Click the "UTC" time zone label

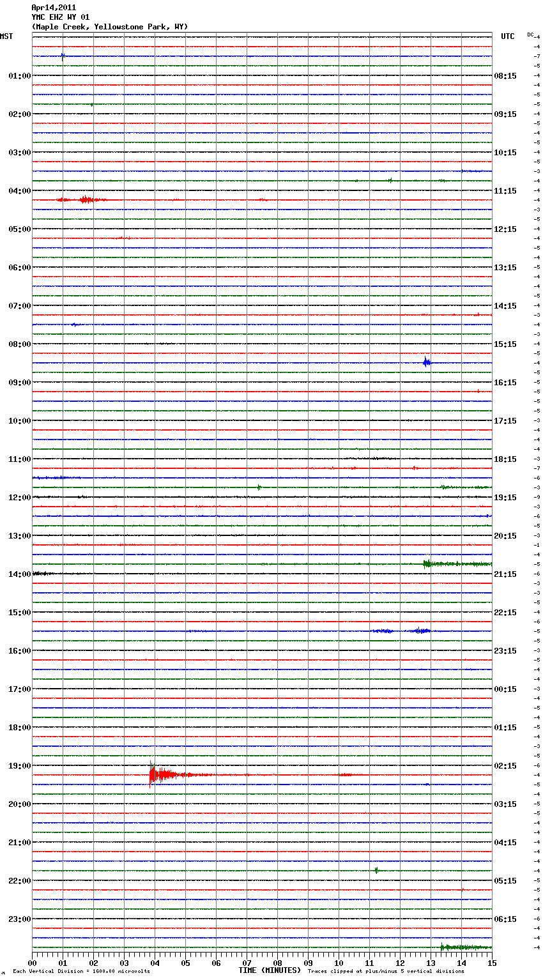click(x=508, y=36)
